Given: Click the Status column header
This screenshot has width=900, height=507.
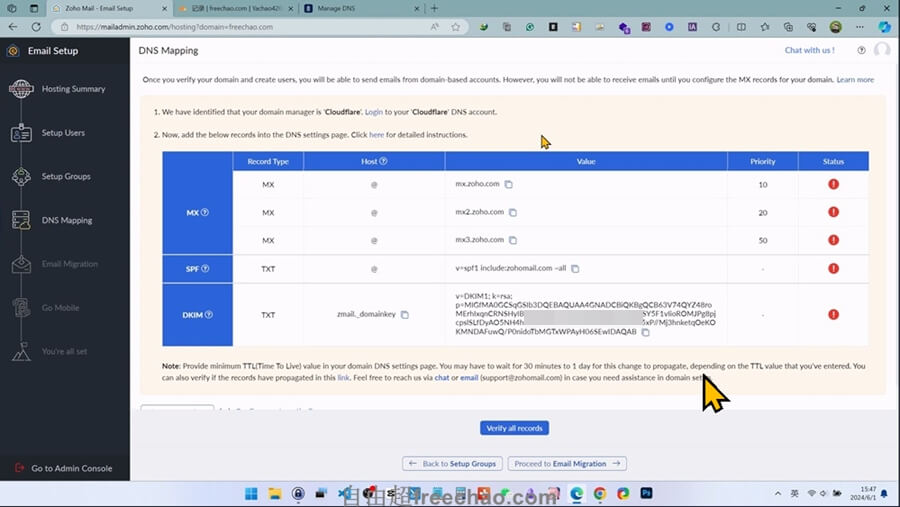Looking at the screenshot, I should coord(833,161).
